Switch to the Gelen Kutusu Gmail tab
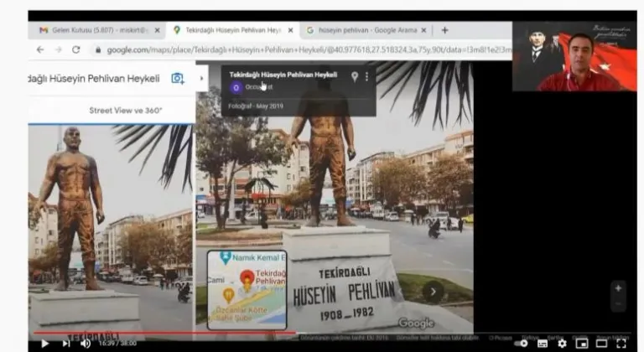The width and height of the screenshot is (644, 352). (x=92, y=30)
